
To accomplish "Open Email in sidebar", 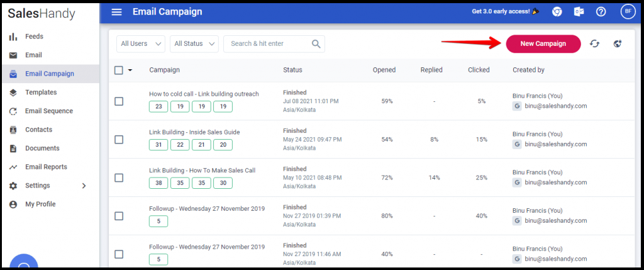I will tap(34, 55).
